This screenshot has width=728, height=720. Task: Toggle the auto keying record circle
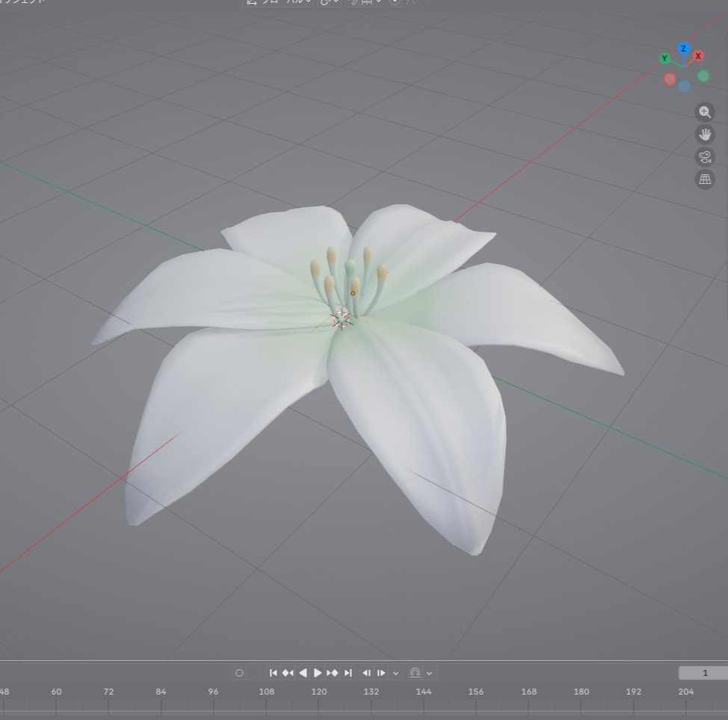coord(240,673)
